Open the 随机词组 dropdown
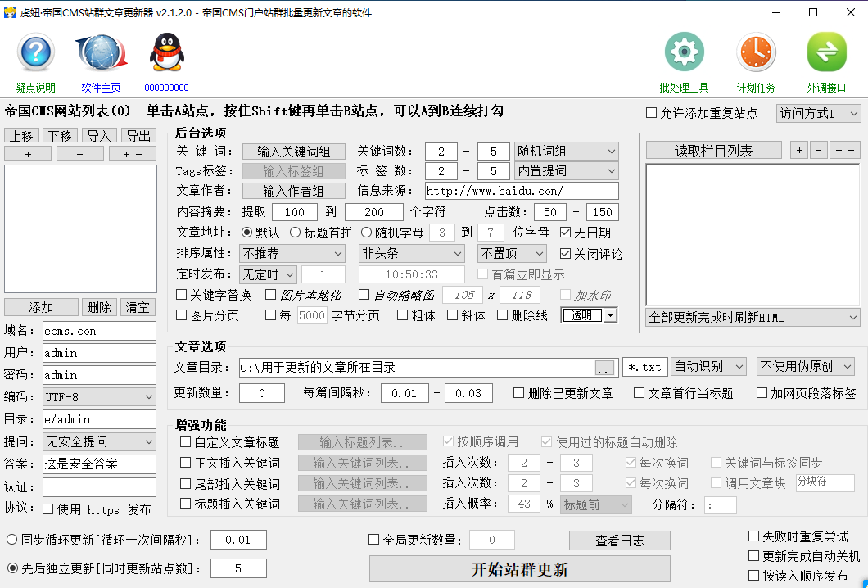868x588 pixels. (567, 152)
